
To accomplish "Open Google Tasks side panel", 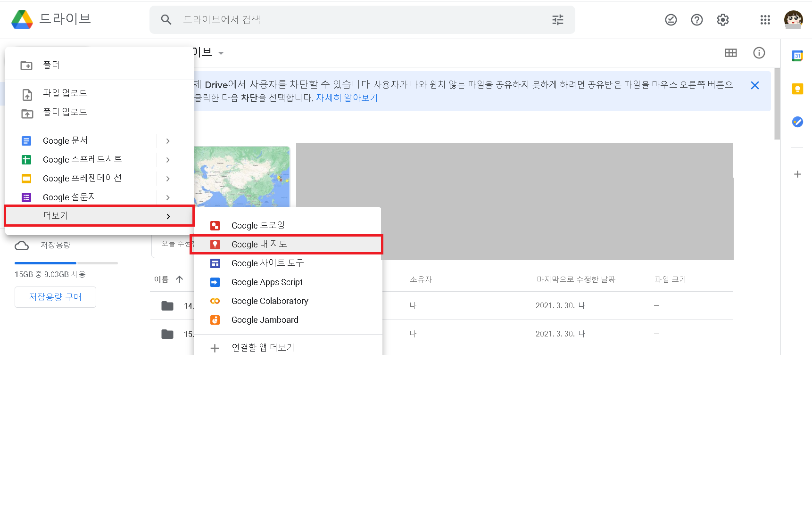I will pyautogui.click(x=797, y=122).
